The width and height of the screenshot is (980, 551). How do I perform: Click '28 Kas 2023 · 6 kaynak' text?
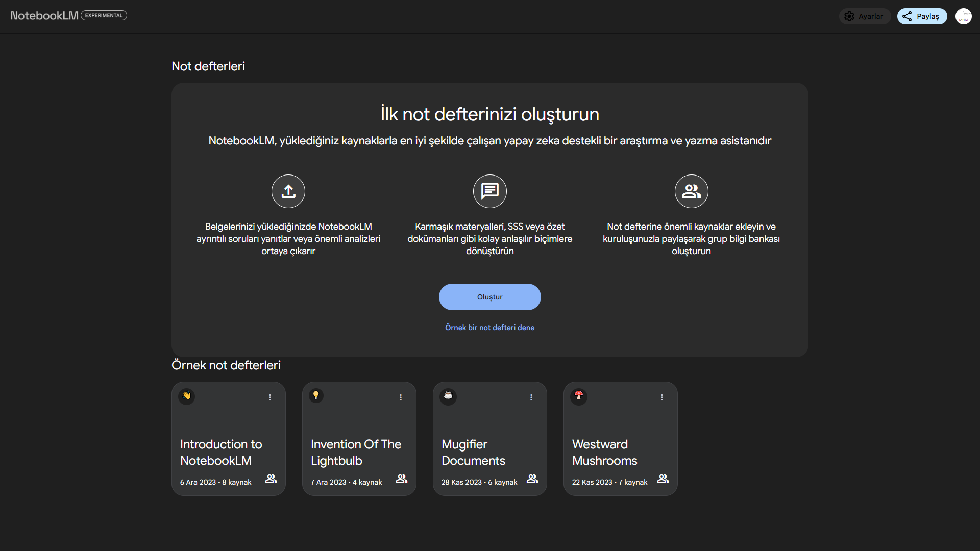479,482
